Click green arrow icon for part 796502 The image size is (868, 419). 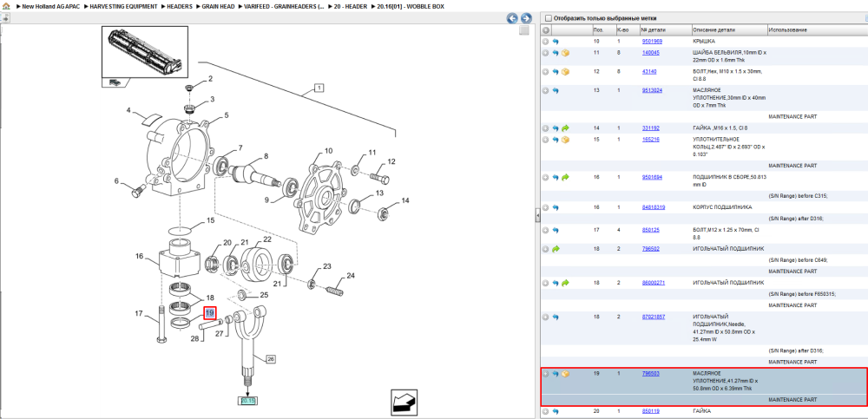click(x=556, y=249)
